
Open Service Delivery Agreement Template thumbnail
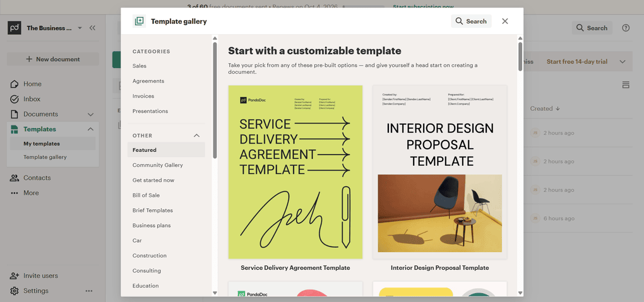point(295,172)
